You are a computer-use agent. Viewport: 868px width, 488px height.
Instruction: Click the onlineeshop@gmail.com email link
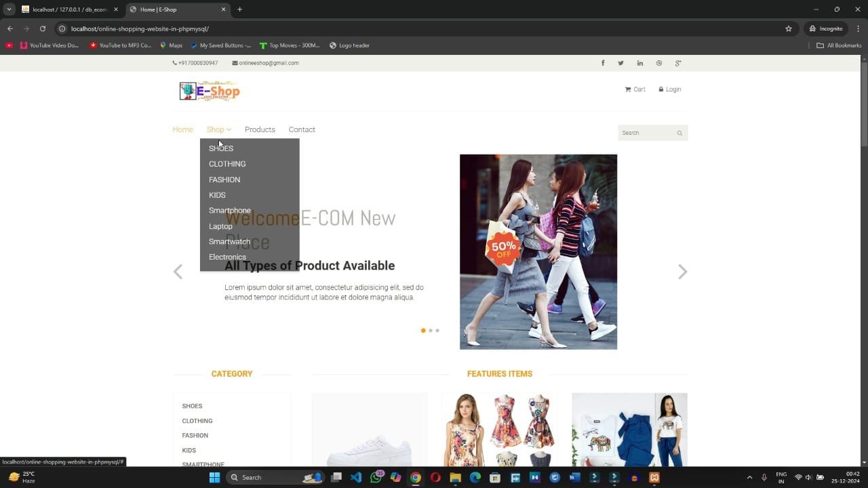pyautogui.click(x=266, y=63)
